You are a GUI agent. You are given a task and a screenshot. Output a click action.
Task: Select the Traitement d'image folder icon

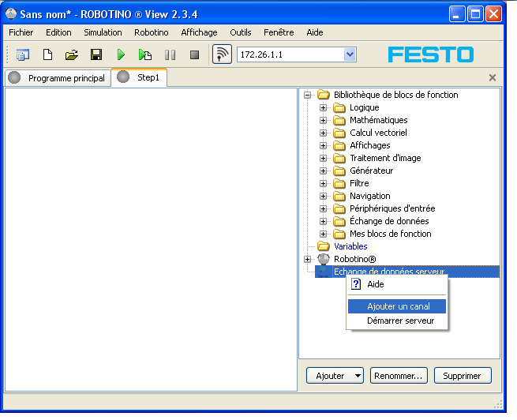[339, 158]
